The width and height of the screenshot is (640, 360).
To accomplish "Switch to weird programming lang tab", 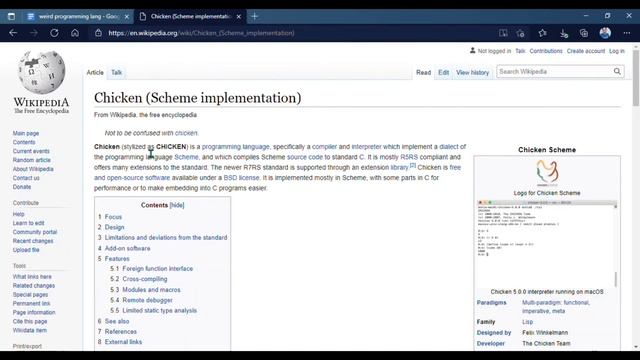I will click(77, 16).
